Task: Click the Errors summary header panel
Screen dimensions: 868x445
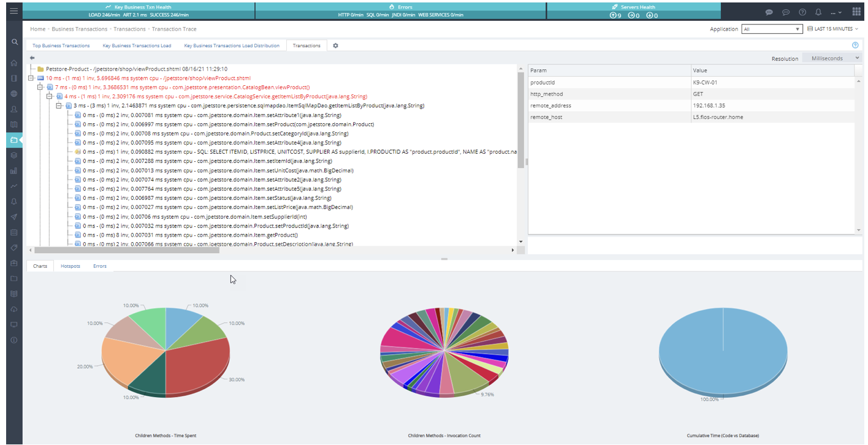Action: pos(400,11)
